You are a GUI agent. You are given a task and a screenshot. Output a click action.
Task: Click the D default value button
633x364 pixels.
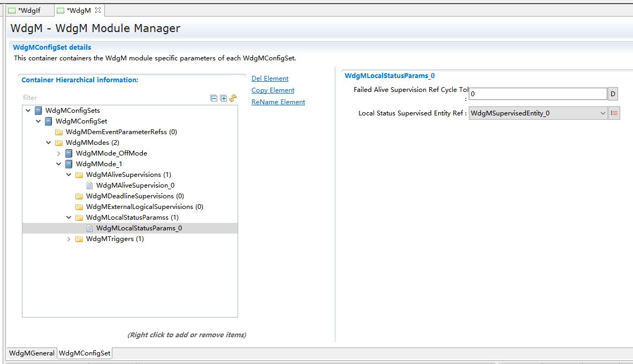pyautogui.click(x=613, y=94)
